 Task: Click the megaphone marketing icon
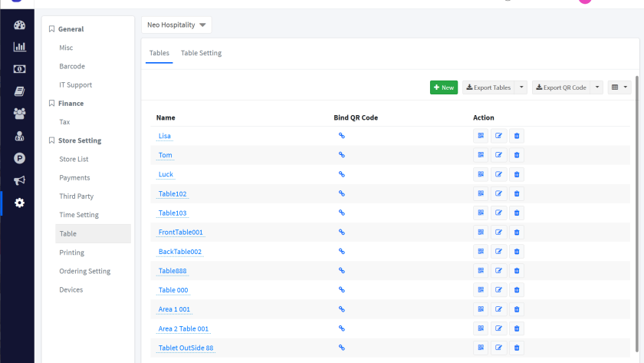click(20, 180)
